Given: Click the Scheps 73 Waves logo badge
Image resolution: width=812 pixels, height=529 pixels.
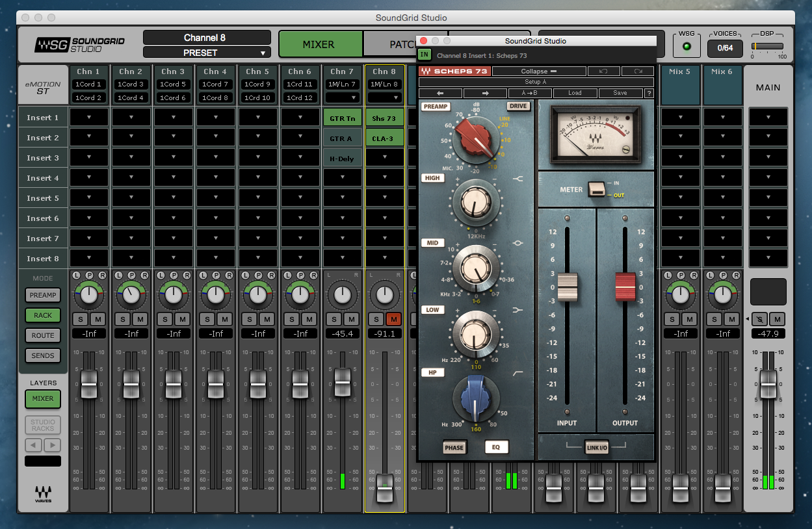Looking at the screenshot, I should (455, 71).
